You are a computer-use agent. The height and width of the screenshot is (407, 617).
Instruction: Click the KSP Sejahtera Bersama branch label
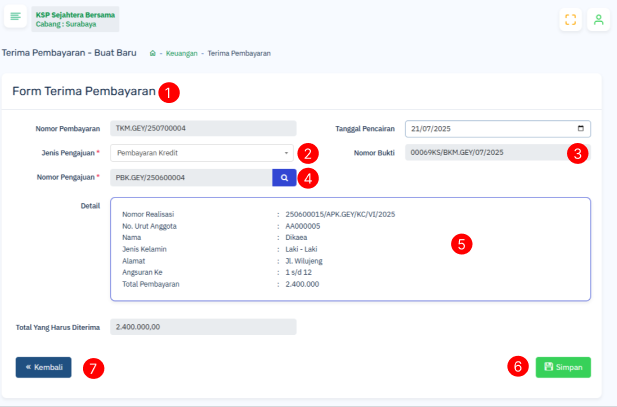(x=75, y=19)
